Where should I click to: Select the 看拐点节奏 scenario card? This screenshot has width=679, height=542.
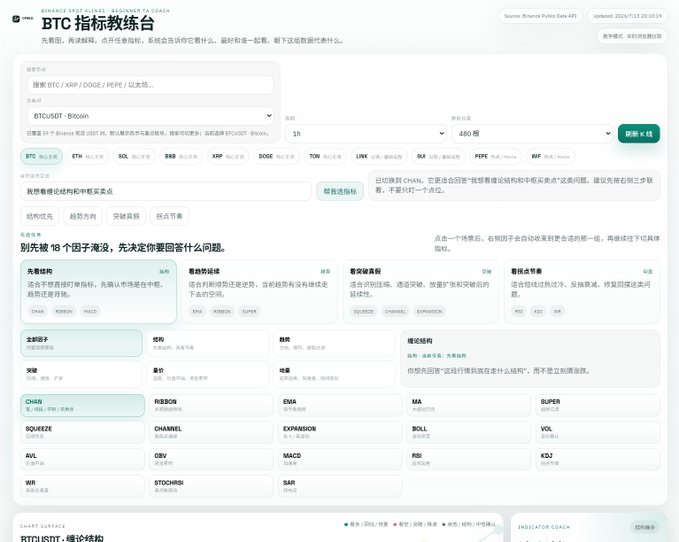(582, 291)
